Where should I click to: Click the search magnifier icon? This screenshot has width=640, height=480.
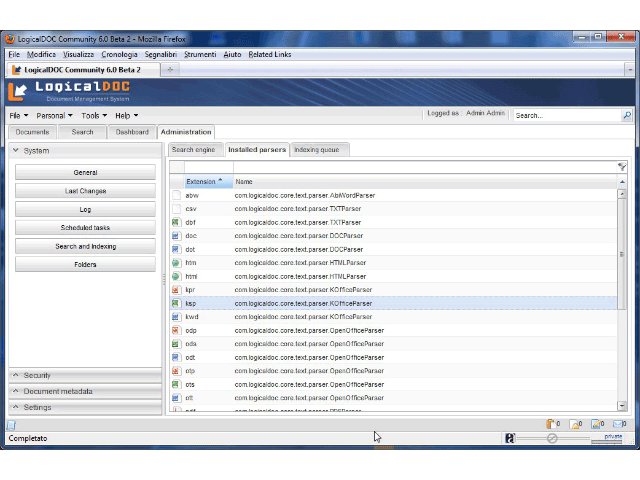627,116
